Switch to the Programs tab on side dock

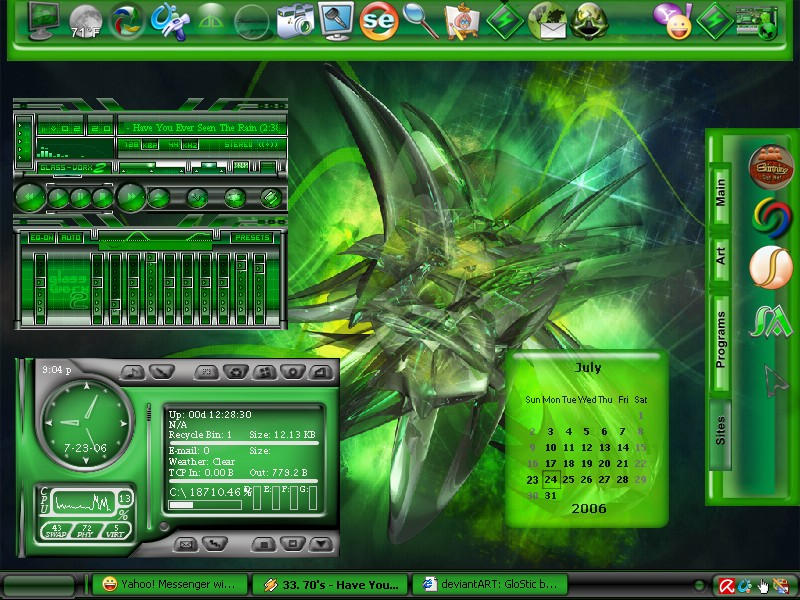pos(720,340)
